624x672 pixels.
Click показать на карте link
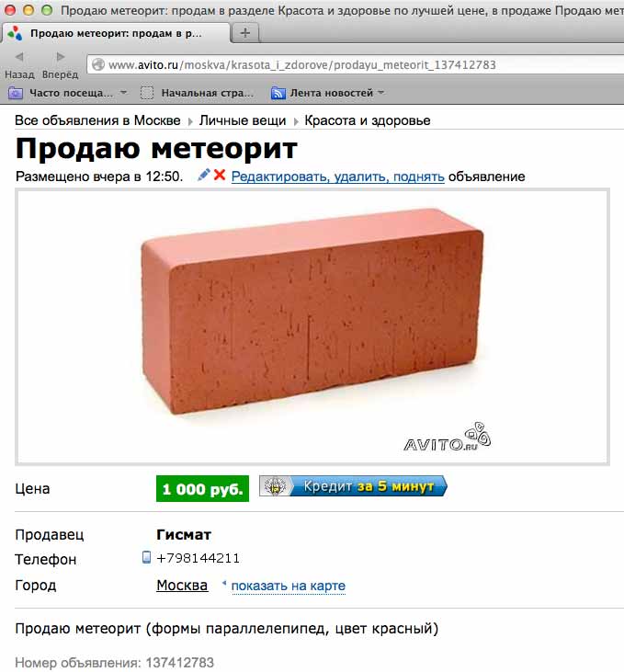[x=289, y=586]
